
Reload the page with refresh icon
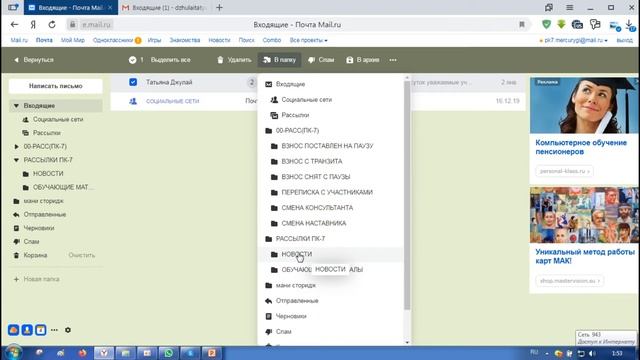click(x=52, y=24)
